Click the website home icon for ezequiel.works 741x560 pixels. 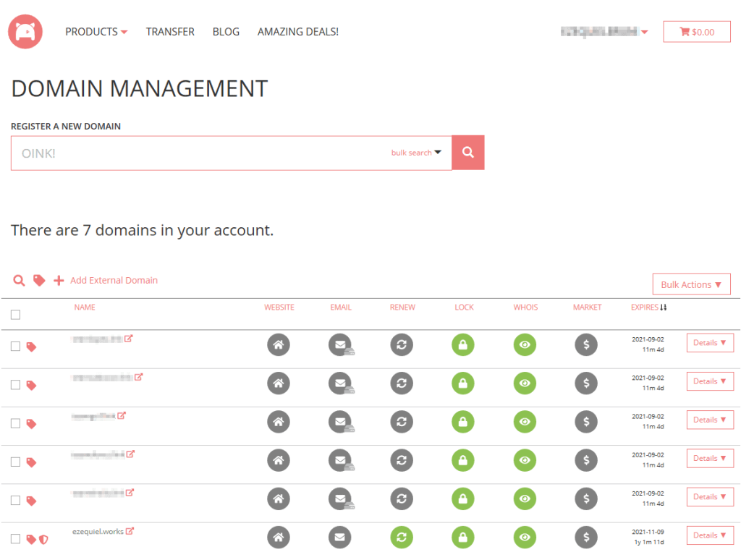click(x=279, y=537)
